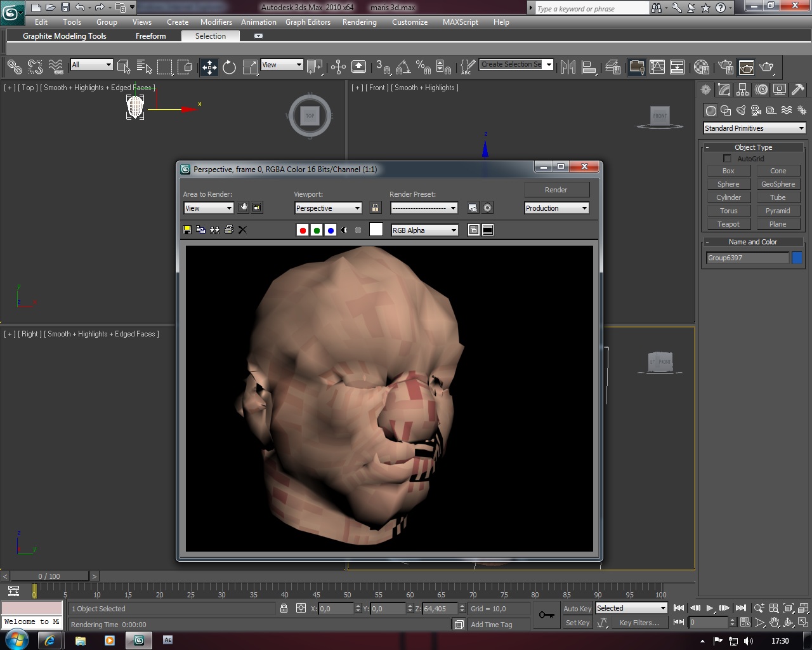
Task: Click the print image icon in render window
Action: (229, 230)
